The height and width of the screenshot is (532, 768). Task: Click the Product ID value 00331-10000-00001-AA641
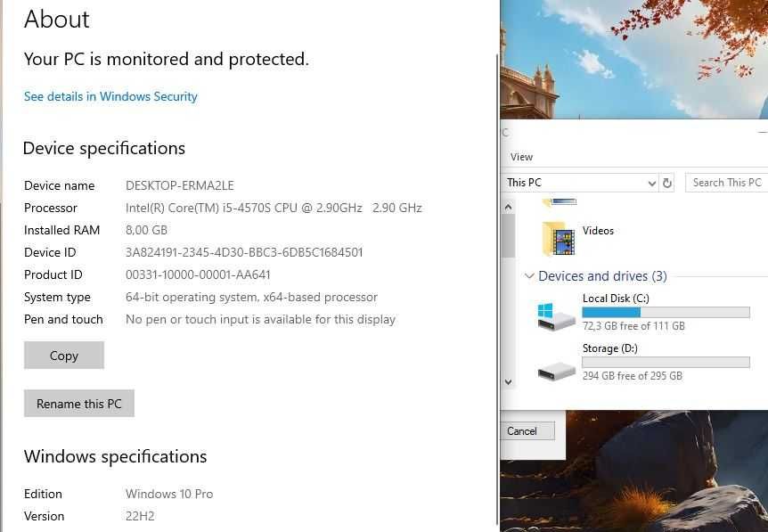198,274
